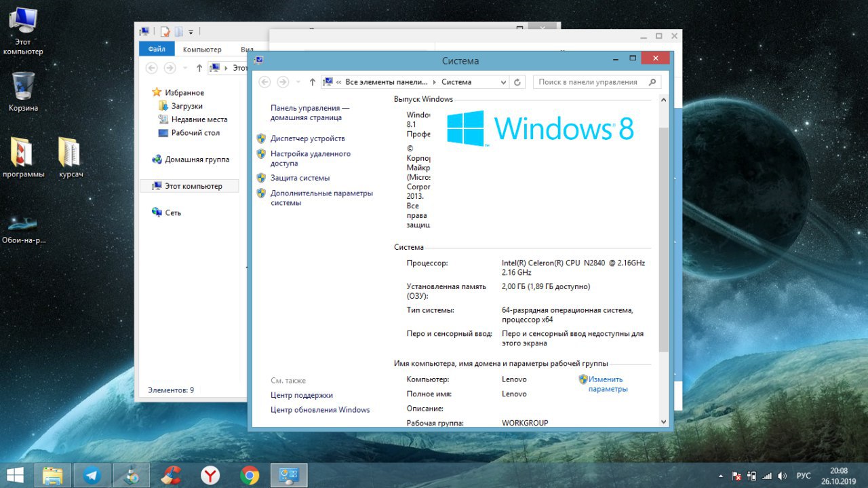Open the volume speaker tray icon
The width and height of the screenshot is (868, 488).
point(783,476)
